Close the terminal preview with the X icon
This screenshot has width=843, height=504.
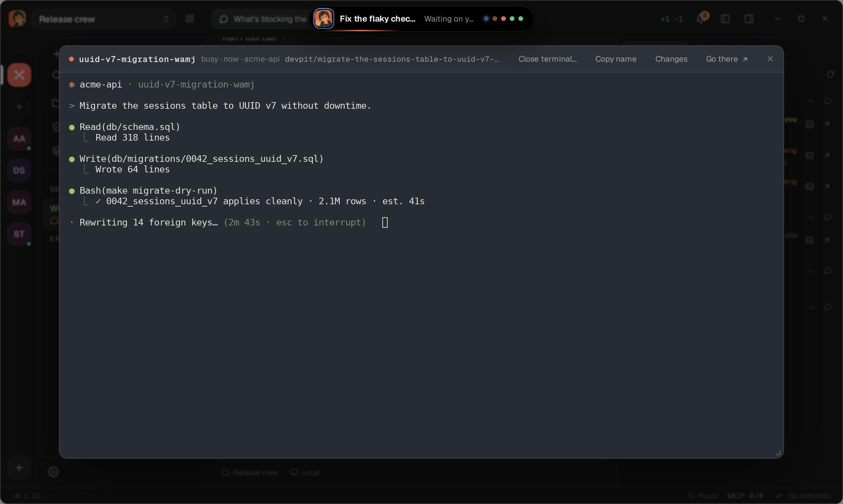770,59
